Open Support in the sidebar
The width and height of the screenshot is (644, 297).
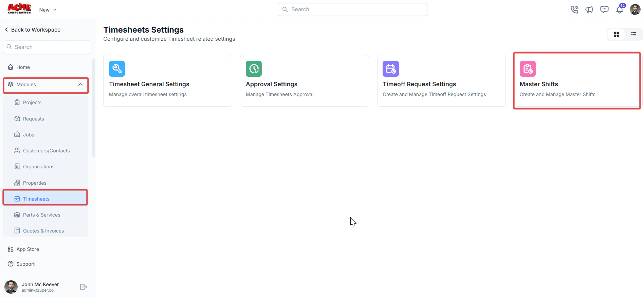[x=45, y=264]
